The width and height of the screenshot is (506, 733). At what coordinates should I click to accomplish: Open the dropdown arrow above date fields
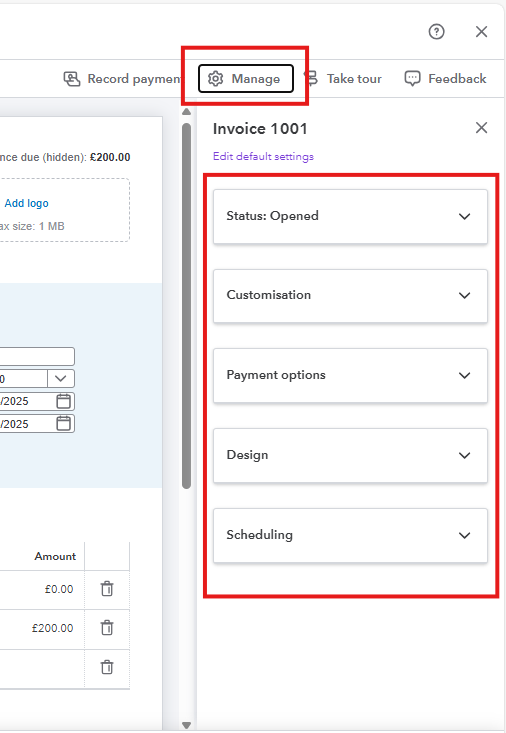pyautogui.click(x=61, y=379)
